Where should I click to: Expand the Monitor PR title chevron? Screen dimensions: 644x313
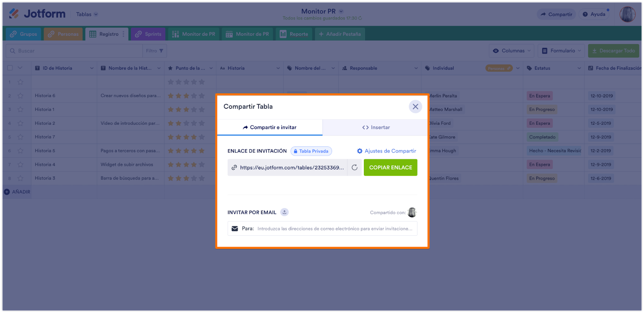tap(341, 11)
